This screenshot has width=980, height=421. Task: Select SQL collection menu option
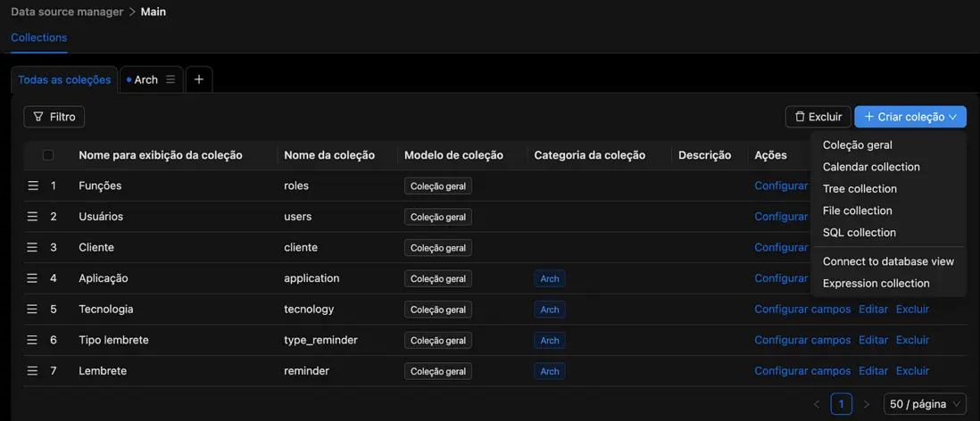(x=859, y=233)
